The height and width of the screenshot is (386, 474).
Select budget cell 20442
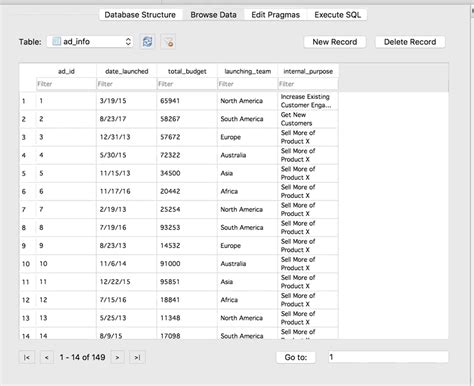(x=187, y=191)
